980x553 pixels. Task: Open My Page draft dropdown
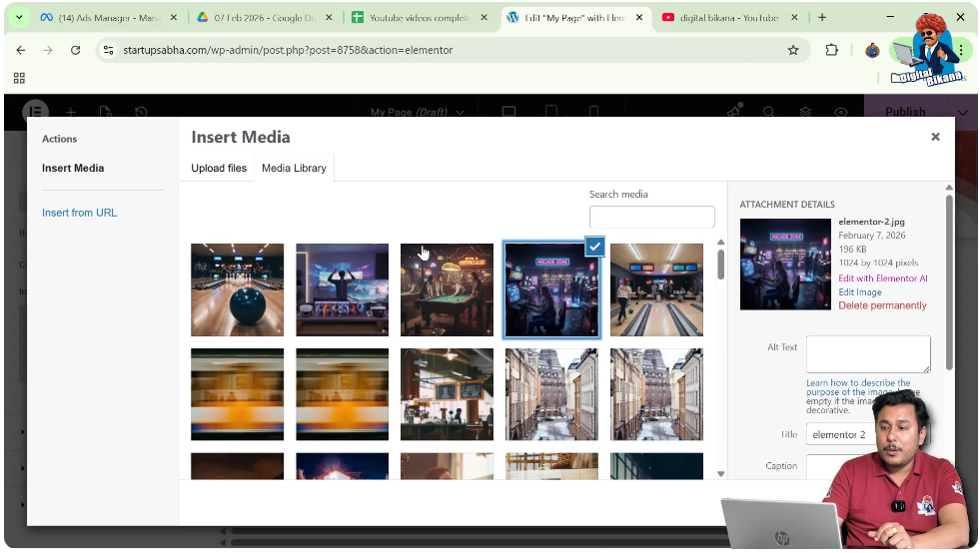417,112
